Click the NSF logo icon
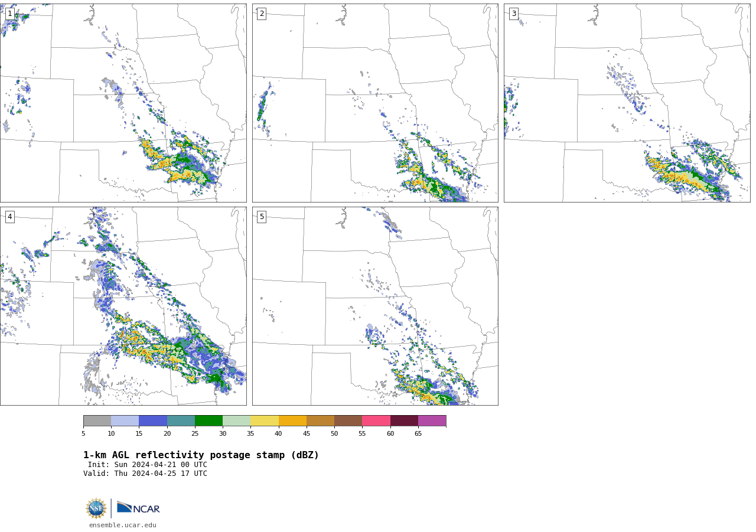This screenshot has width=756, height=532. [x=96, y=508]
